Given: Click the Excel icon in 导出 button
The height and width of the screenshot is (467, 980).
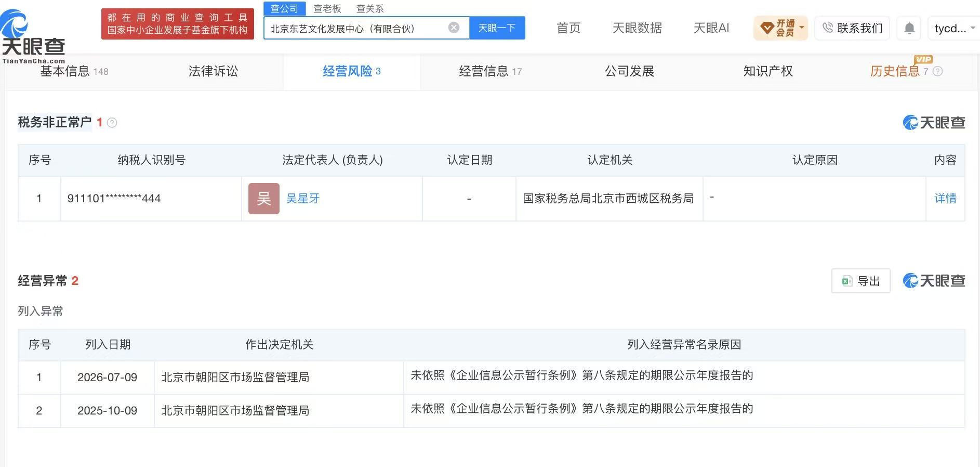Looking at the screenshot, I should point(847,281).
